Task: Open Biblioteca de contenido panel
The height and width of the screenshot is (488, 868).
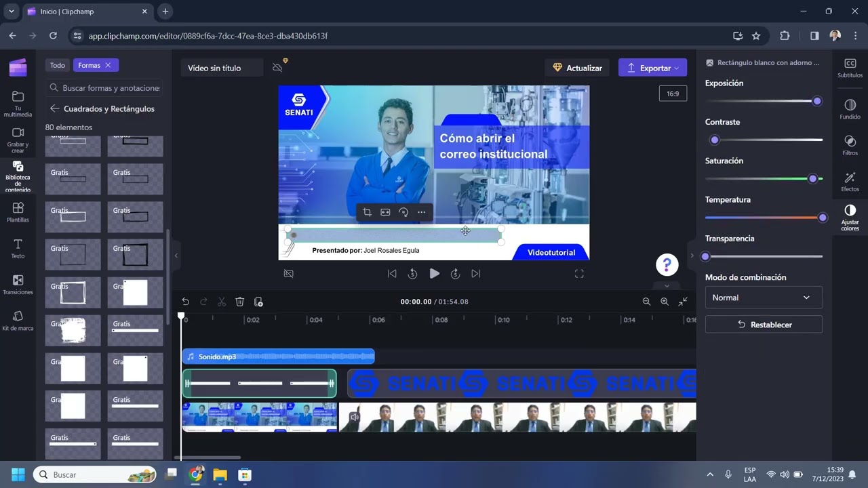Action: (18, 176)
